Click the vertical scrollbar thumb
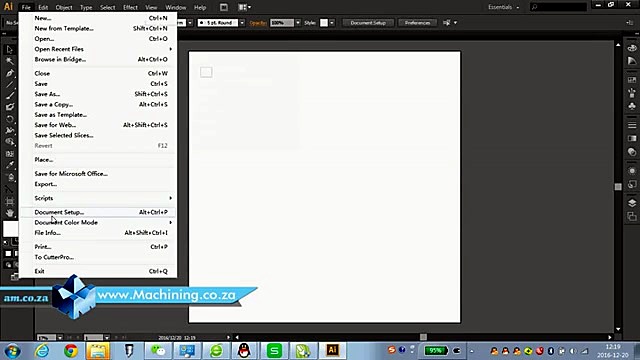 pyautogui.click(x=618, y=187)
